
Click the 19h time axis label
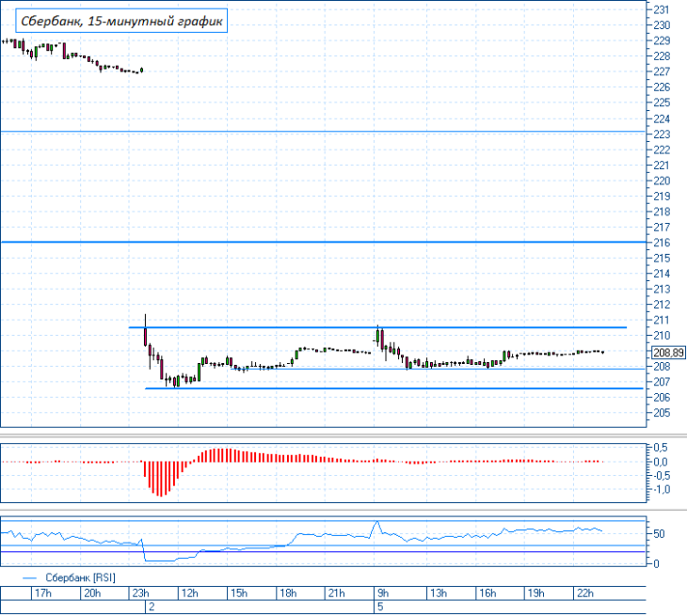coord(535,593)
